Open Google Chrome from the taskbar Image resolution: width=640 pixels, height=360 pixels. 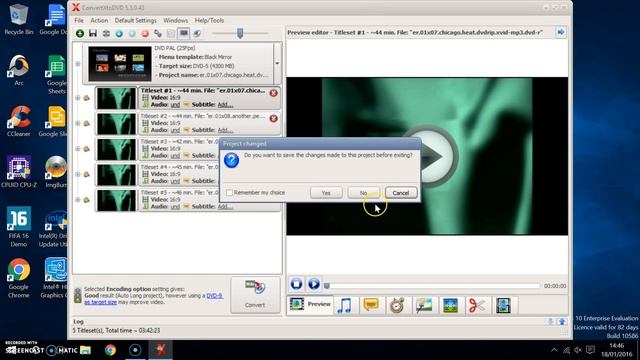(x=110, y=350)
